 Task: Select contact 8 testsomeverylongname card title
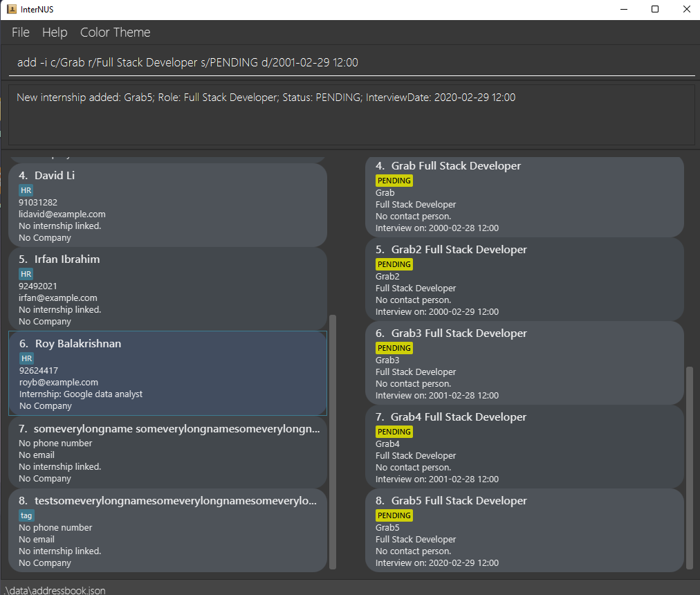pos(176,501)
